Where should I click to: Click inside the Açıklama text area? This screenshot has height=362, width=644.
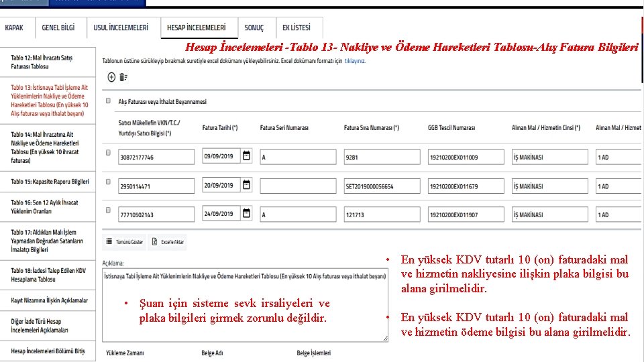click(x=245, y=305)
